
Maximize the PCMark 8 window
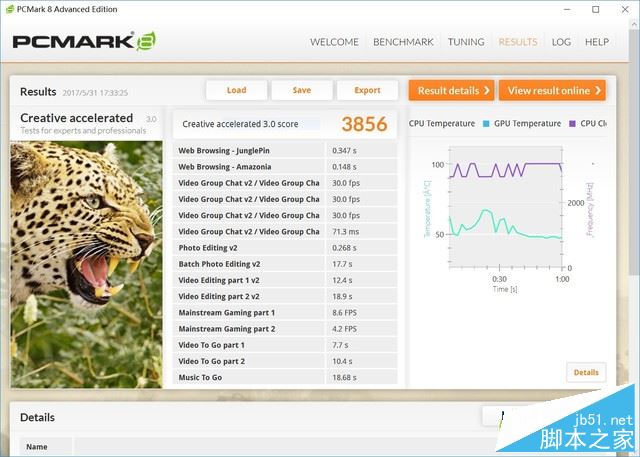[x=596, y=9]
